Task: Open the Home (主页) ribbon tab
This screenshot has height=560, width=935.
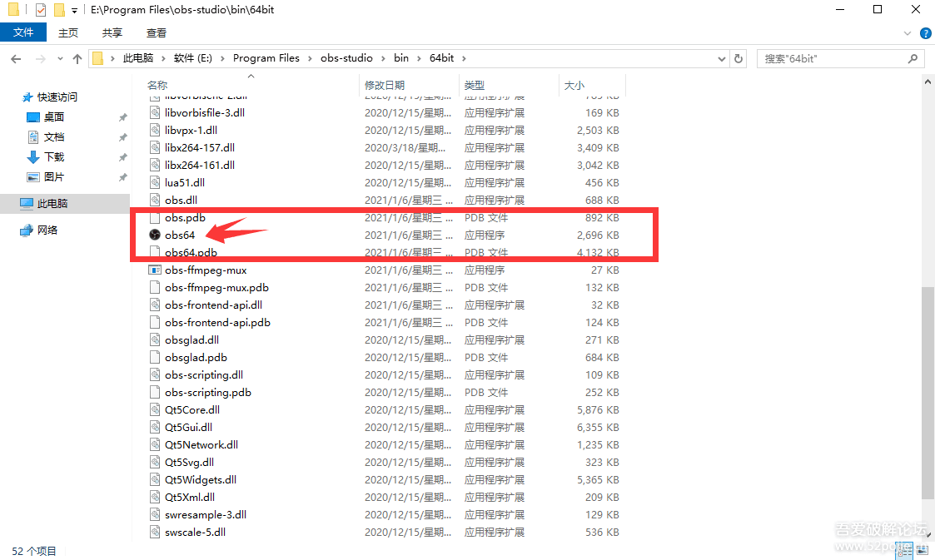Action: click(x=68, y=32)
